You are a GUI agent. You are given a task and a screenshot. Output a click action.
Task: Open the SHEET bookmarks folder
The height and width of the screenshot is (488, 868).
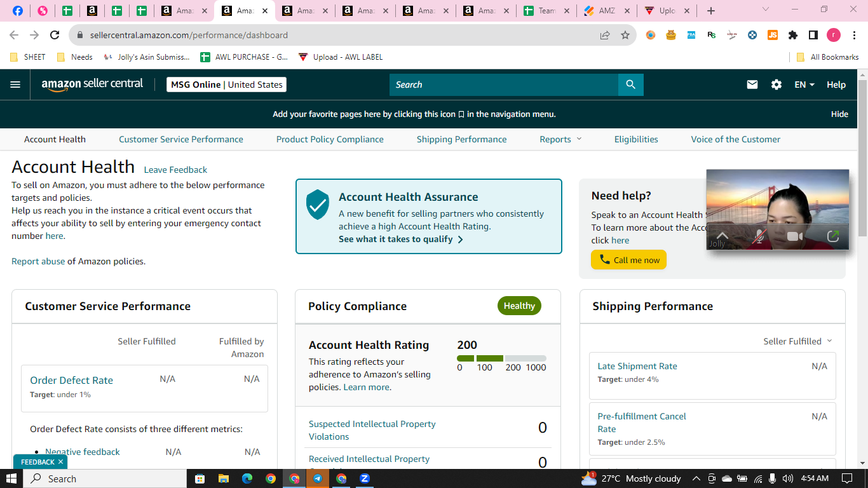(28, 57)
